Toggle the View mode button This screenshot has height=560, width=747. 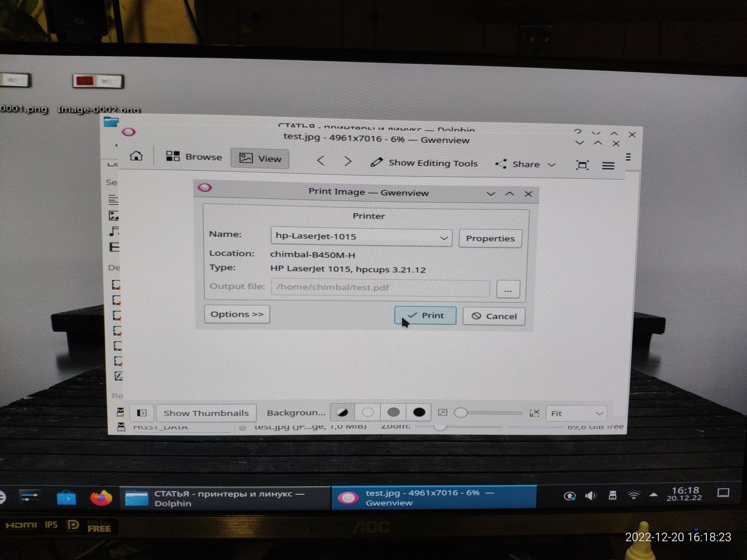(x=260, y=159)
